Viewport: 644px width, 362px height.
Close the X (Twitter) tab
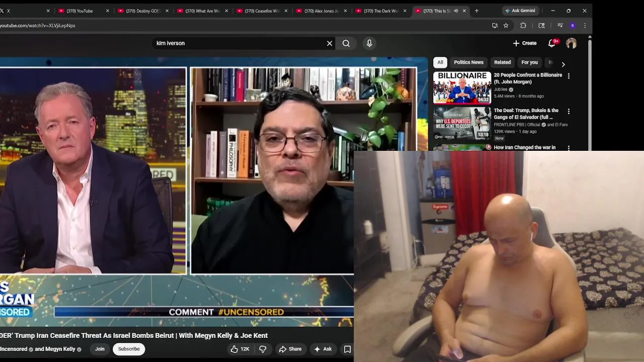tap(48, 11)
